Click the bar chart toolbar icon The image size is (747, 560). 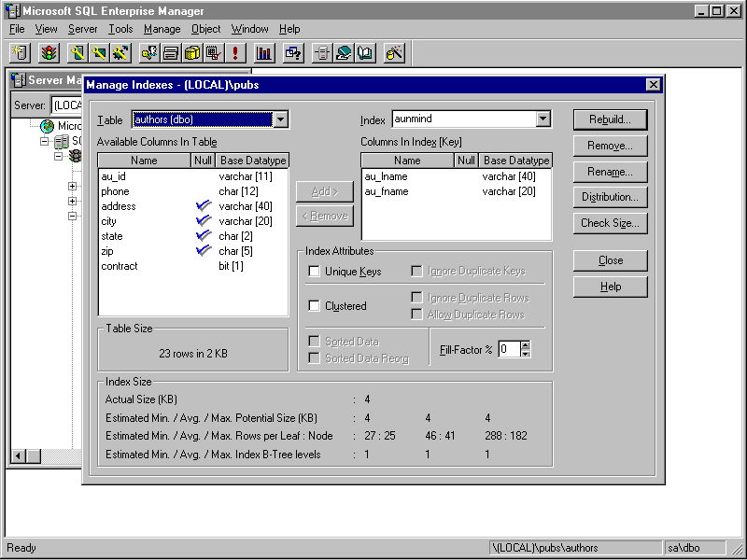[264, 53]
